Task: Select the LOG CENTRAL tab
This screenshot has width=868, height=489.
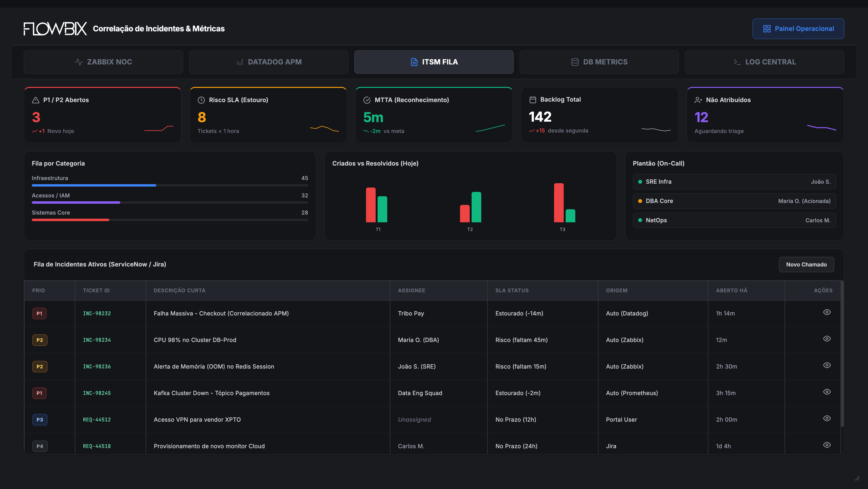Action: pyautogui.click(x=764, y=62)
